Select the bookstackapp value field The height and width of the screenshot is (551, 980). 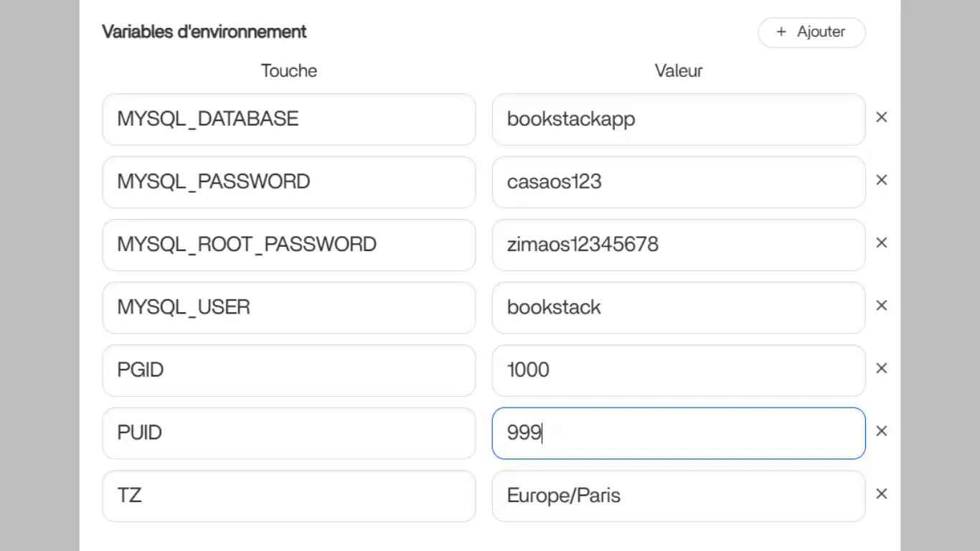(678, 119)
